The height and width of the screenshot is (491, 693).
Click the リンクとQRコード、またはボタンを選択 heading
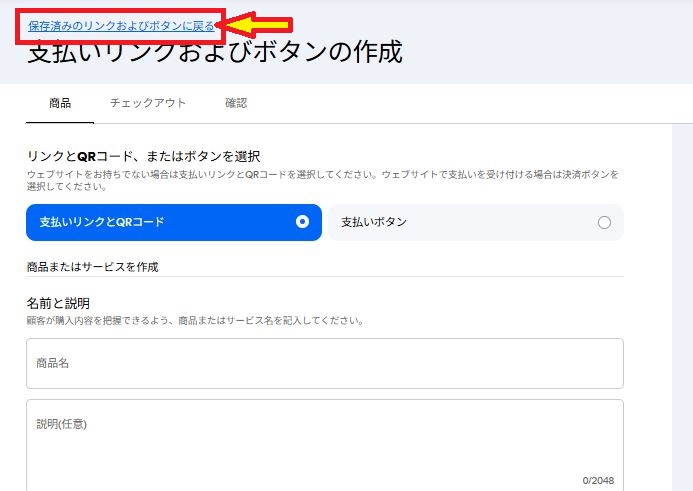pyautogui.click(x=143, y=156)
